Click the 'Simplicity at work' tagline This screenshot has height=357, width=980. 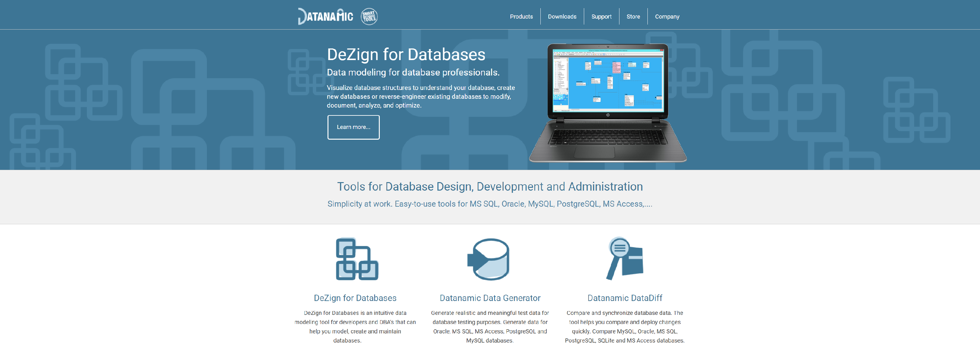pyautogui.click(x=490, y=204)
